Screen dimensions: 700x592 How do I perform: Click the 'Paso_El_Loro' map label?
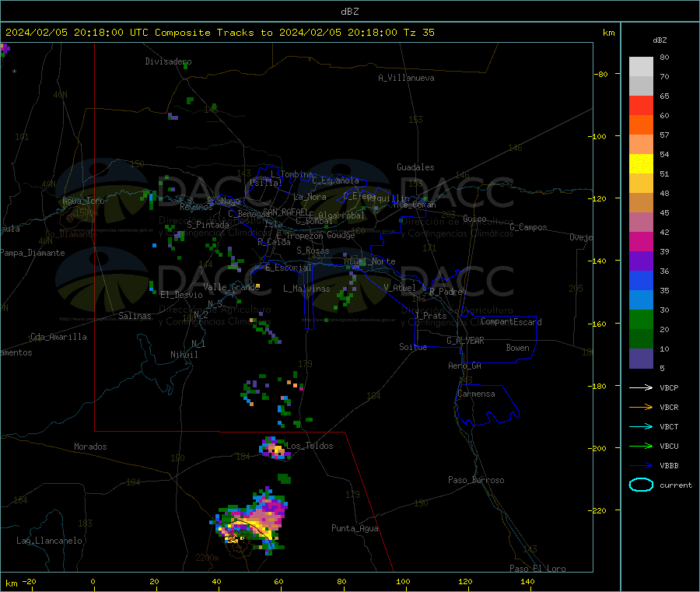coord(538,569)
